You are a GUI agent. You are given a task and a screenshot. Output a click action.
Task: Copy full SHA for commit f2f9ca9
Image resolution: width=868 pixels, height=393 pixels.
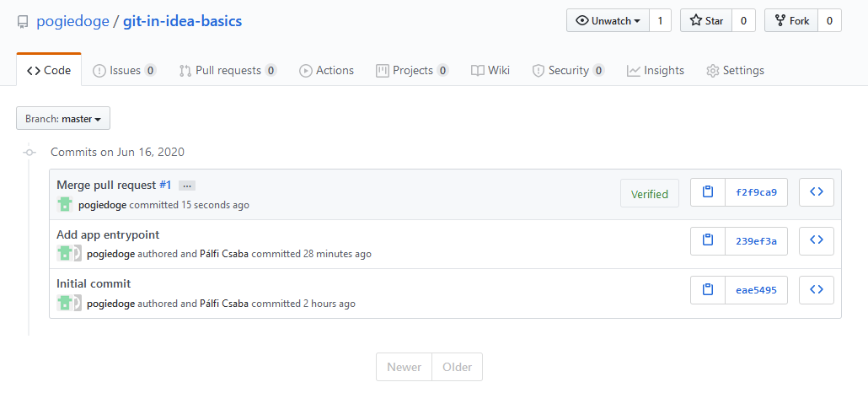click(708, 192)
